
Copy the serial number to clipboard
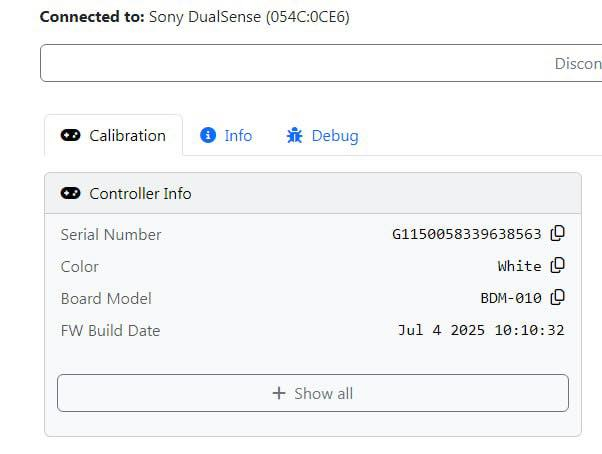(x=558, y=234)
